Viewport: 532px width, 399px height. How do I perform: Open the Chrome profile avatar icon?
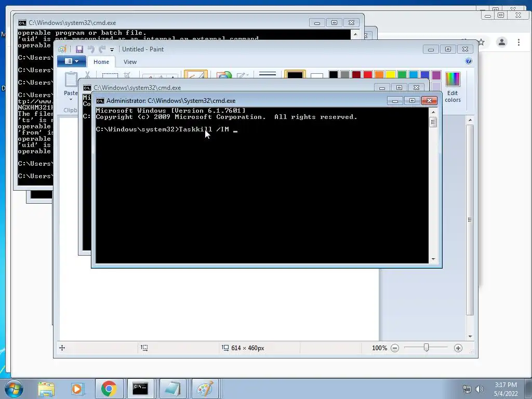502,42
